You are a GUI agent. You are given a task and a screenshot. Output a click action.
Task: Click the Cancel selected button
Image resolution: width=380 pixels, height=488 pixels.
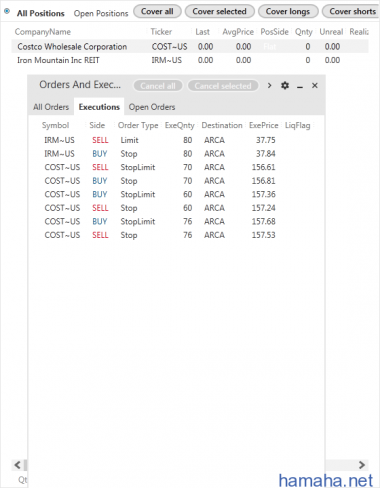tap(223, 86)
